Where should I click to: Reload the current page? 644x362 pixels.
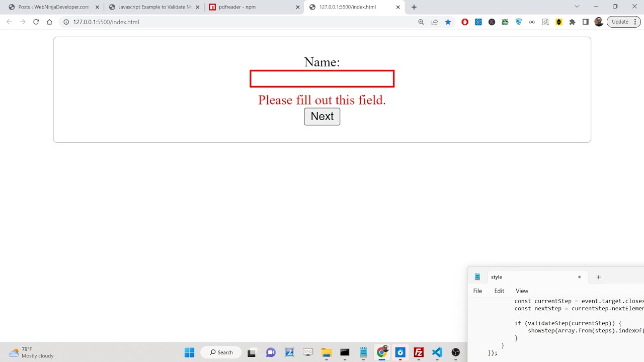(36, 22)
